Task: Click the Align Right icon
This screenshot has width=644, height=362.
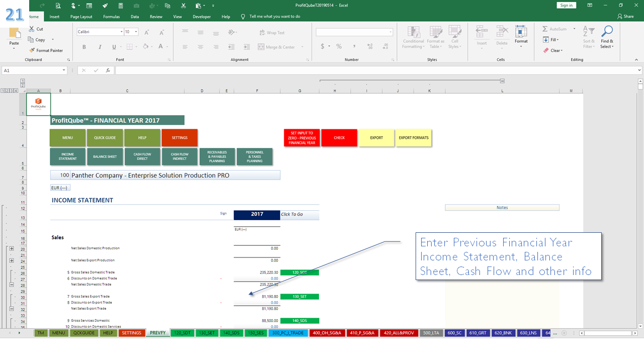Action: [x=215, y=47]
